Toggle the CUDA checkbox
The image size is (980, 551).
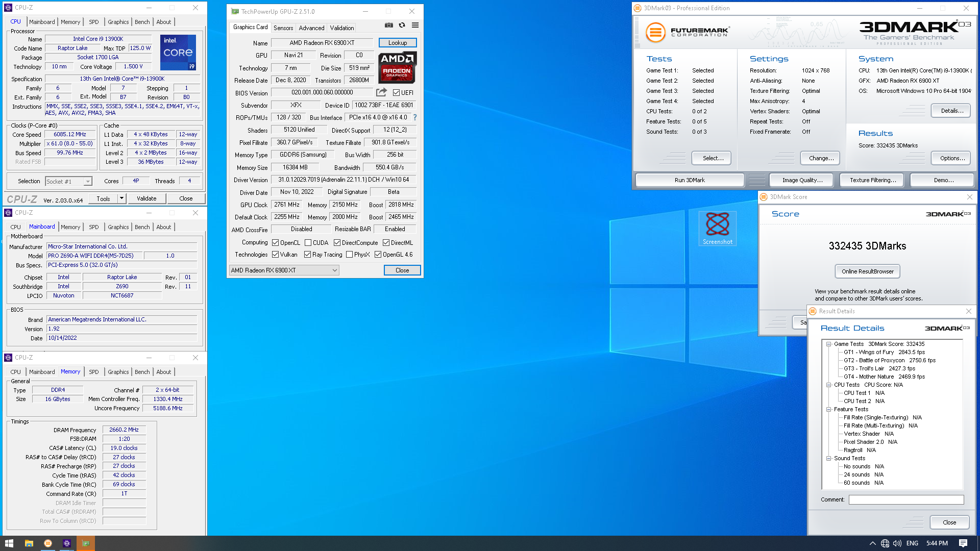[x=308, y=243]
